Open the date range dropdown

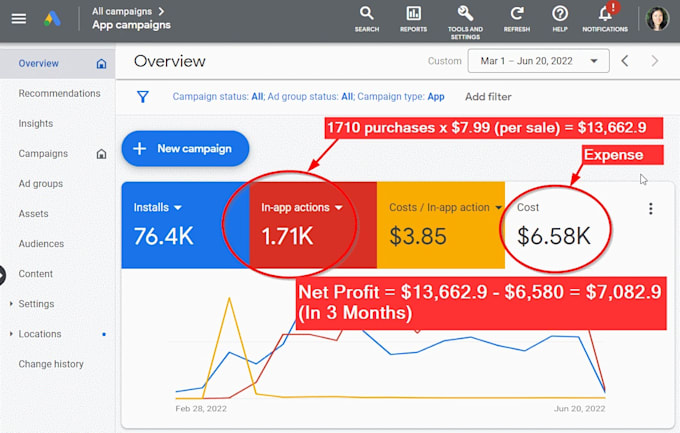pyautogui.click(x=538, y=61)
